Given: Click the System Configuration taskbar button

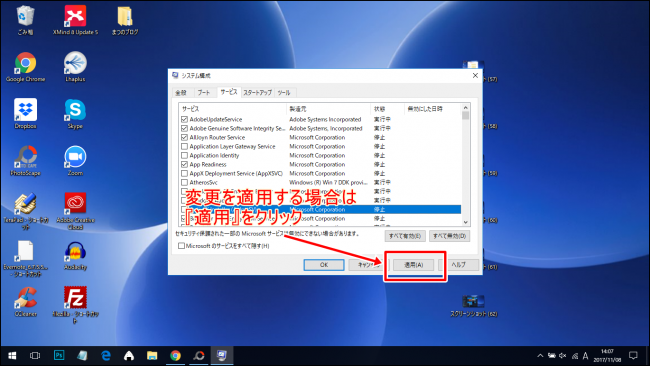Looking at the screenshot, I should coord(222,356).
